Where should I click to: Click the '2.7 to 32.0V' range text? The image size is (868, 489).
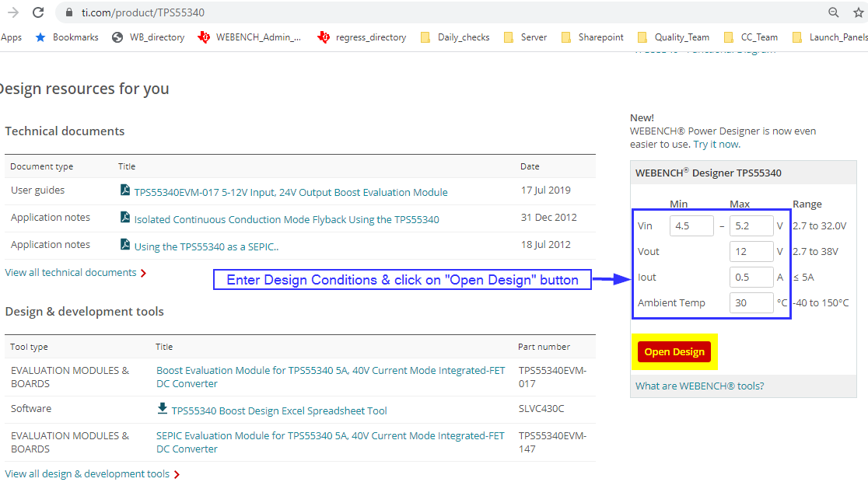[819, 225]
